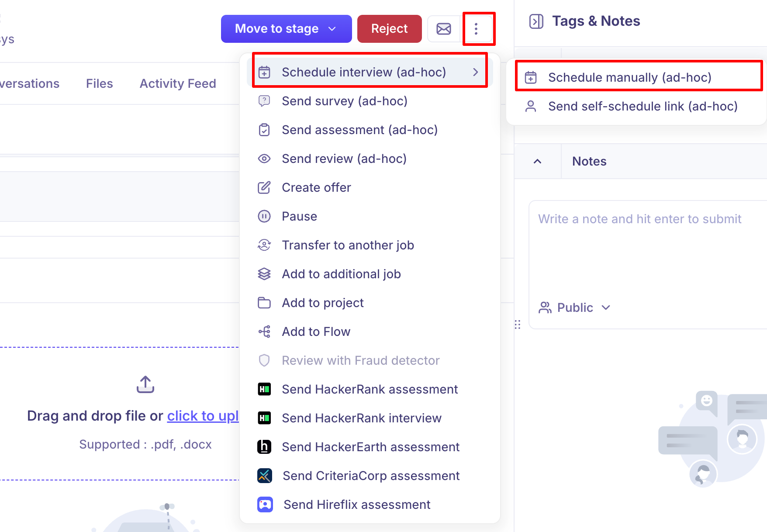Viewport: 767px width, 532px height.
Task: Click the flow nodes icon for Add to Flow
Action: click(264, 332)
